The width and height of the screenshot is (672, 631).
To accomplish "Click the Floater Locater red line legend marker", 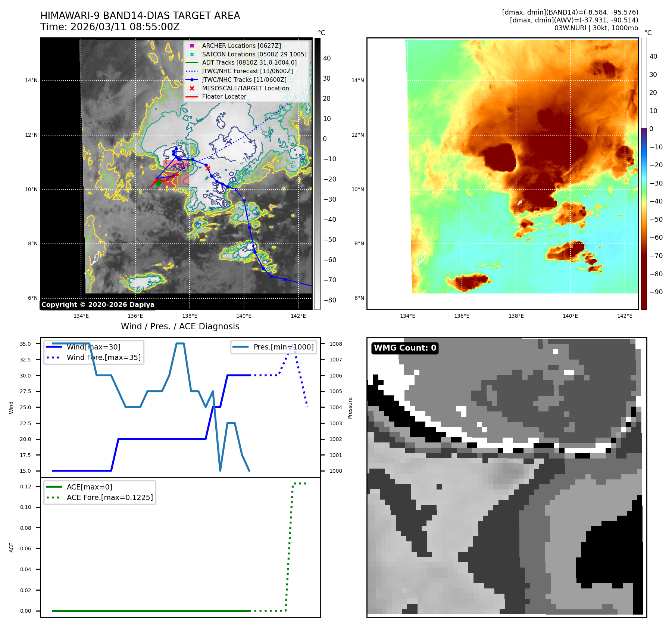I will (192, 97).
